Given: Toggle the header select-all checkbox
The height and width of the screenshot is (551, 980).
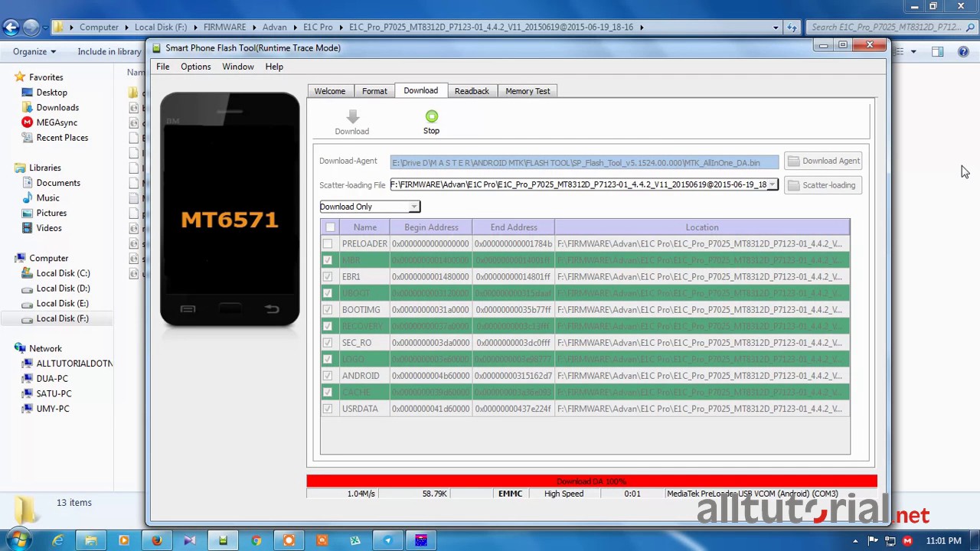Looking at the screenshot, I should [330, 227].
